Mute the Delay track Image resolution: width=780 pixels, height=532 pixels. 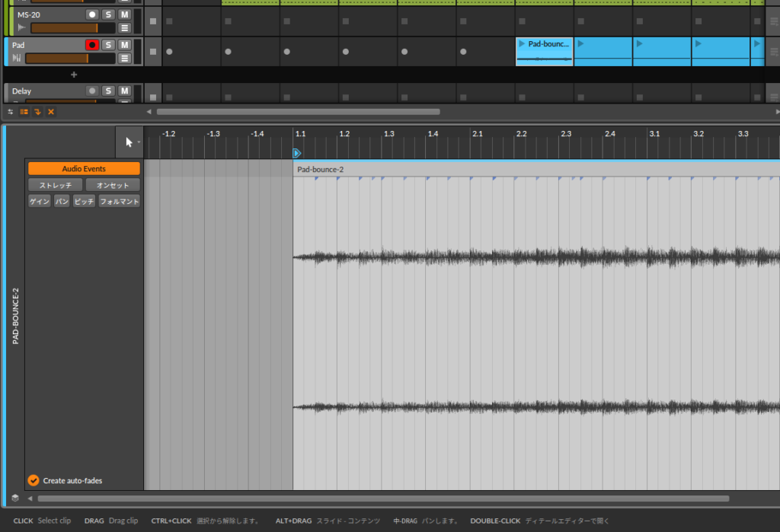point(123,91)
